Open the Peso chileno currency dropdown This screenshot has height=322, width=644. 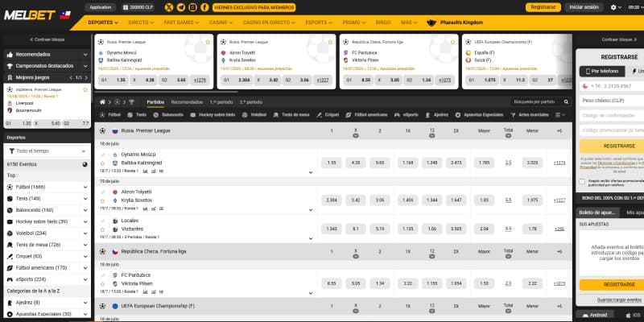(x=612, y=101)
